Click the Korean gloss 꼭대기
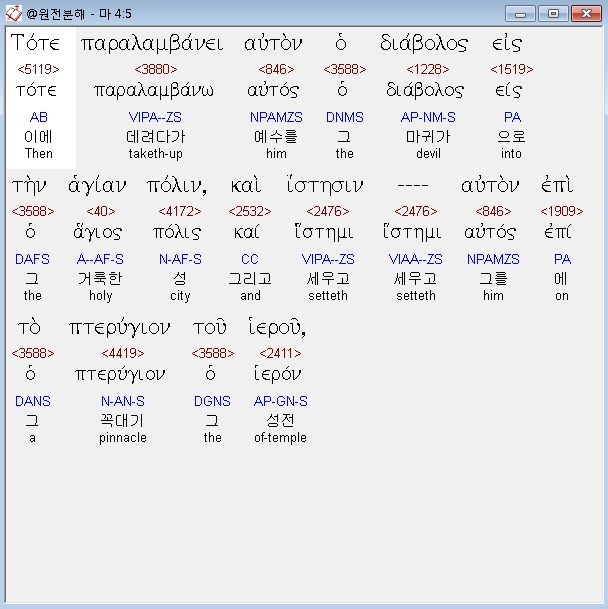Screen dimensions: 608x609 tap(123, 421)
